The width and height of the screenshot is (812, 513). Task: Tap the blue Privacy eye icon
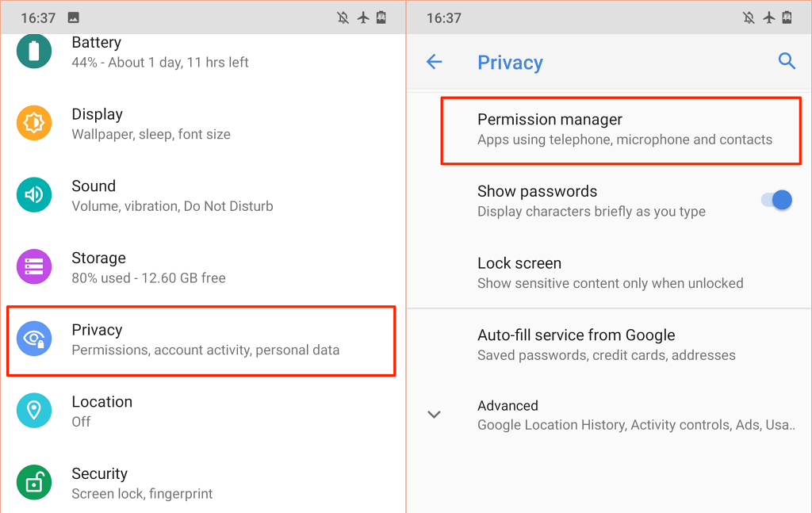pos(34,339)
